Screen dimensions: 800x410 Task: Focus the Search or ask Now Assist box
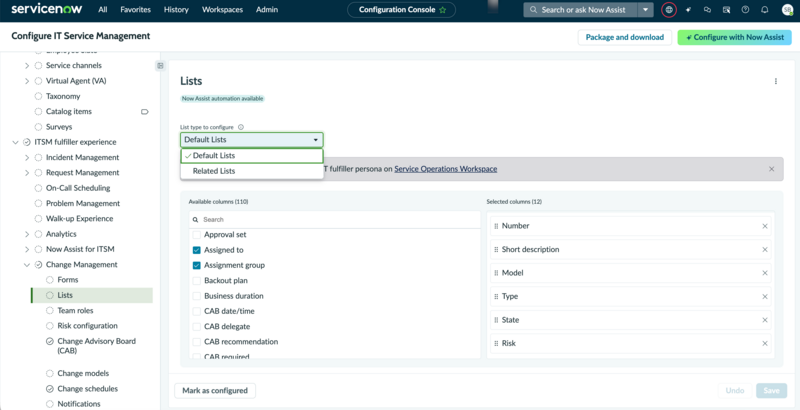point(581,10)
